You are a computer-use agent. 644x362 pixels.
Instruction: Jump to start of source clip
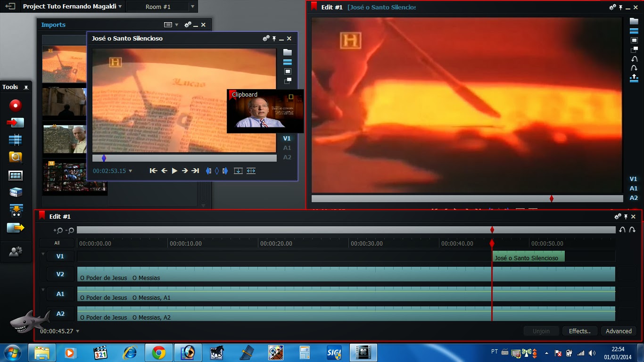(153, 171)
